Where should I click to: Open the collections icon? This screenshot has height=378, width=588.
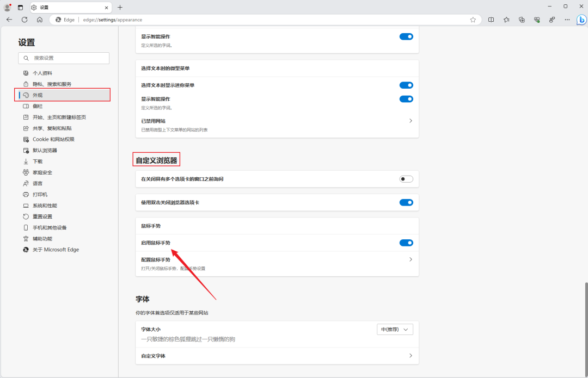click(x=522, y=20)
